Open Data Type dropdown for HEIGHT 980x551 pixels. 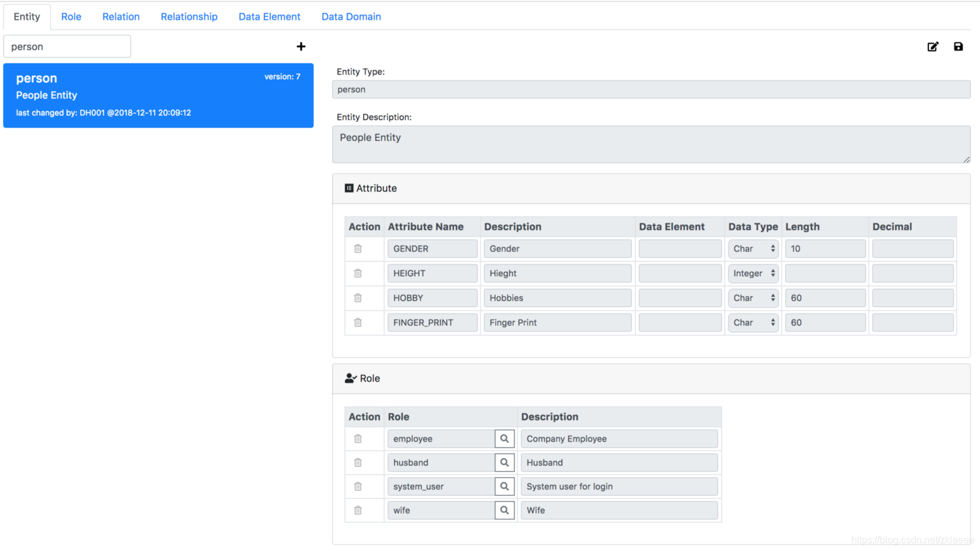click(753, 273)
